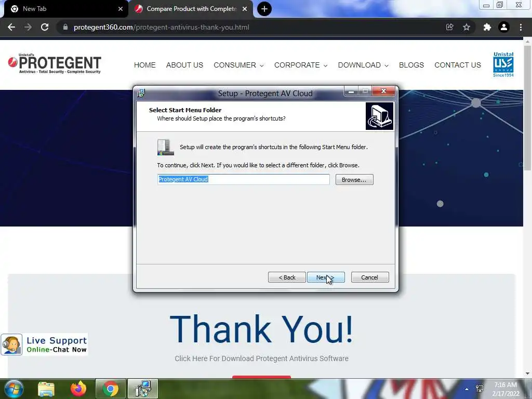
Task: Open a new tab with the plus button
Action: click(x=264, y=9)
